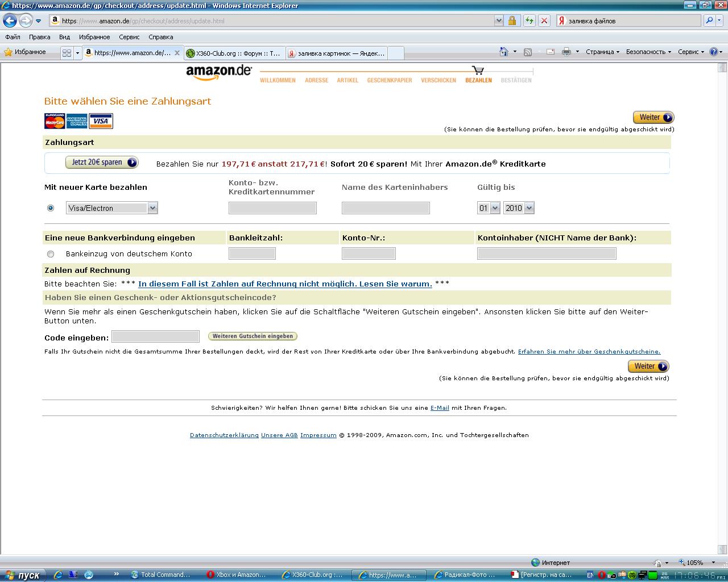
Task: Open the Файл menu
Action: [13, 37]
